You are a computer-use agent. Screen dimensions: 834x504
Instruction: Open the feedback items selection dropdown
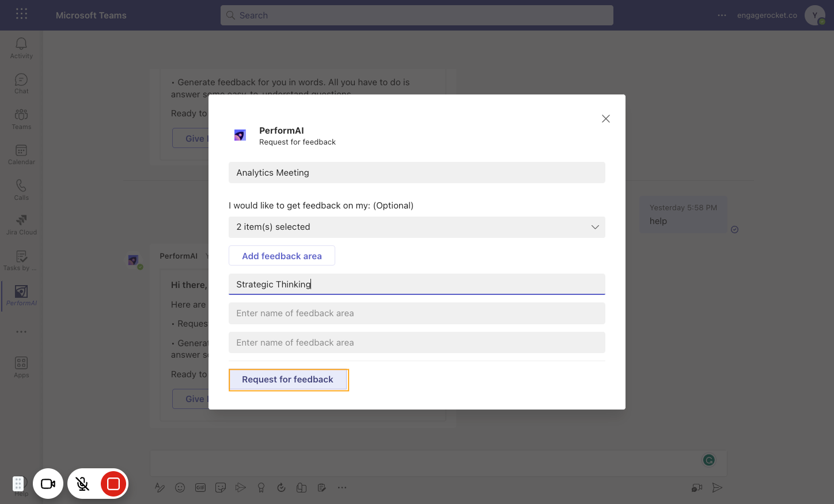coord(417,227)
